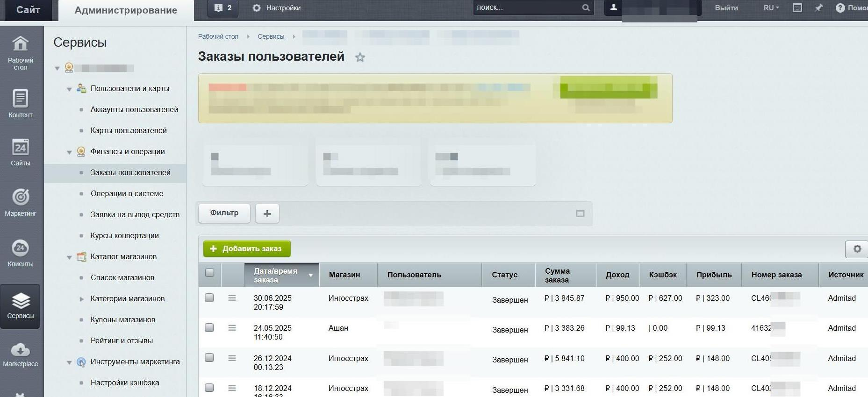Sort table by Магазин column header
868x397 pixels.
[348, 275]
